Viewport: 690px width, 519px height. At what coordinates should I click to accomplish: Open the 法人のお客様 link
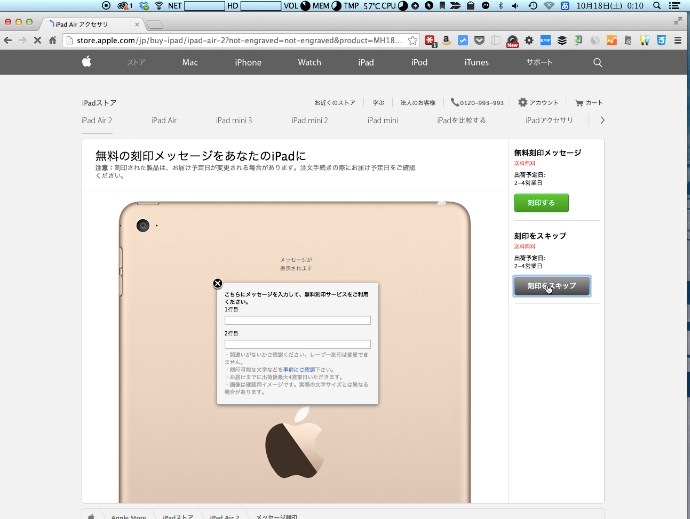click(418, 103)
